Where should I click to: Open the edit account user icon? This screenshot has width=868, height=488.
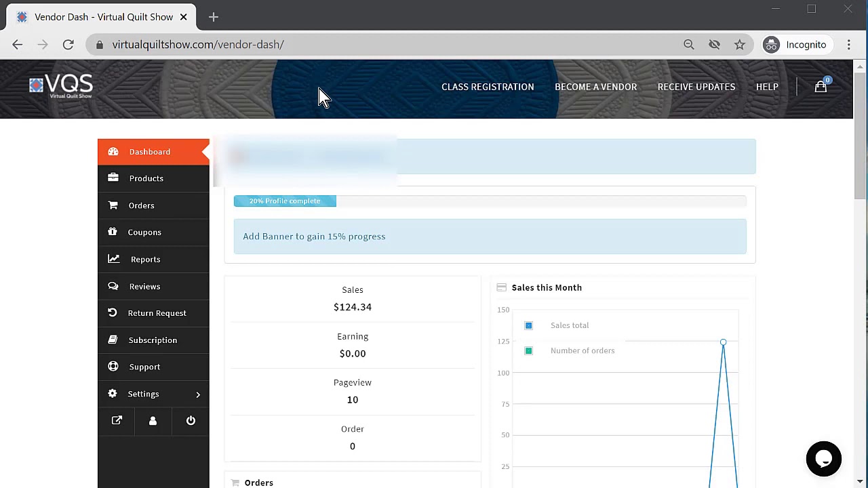[153, 421]
